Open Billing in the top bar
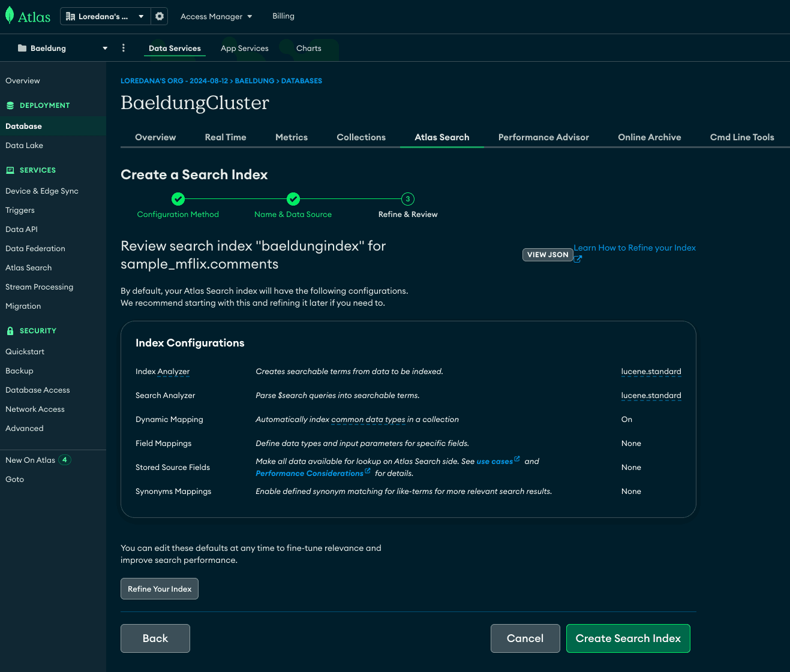 (x=283, y=16)
